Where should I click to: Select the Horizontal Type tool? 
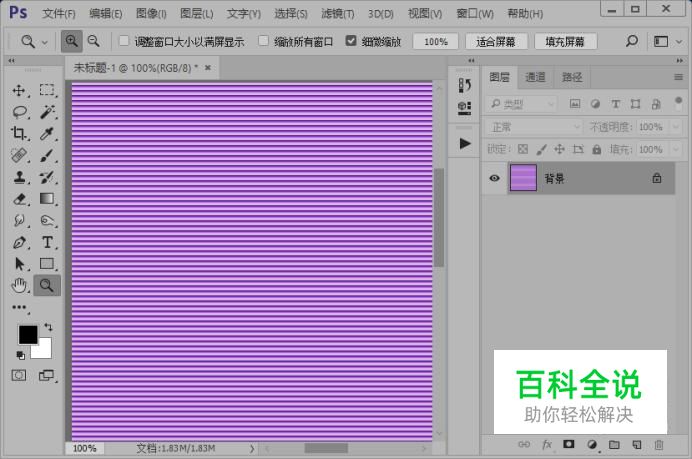click(x=47, y=242)
